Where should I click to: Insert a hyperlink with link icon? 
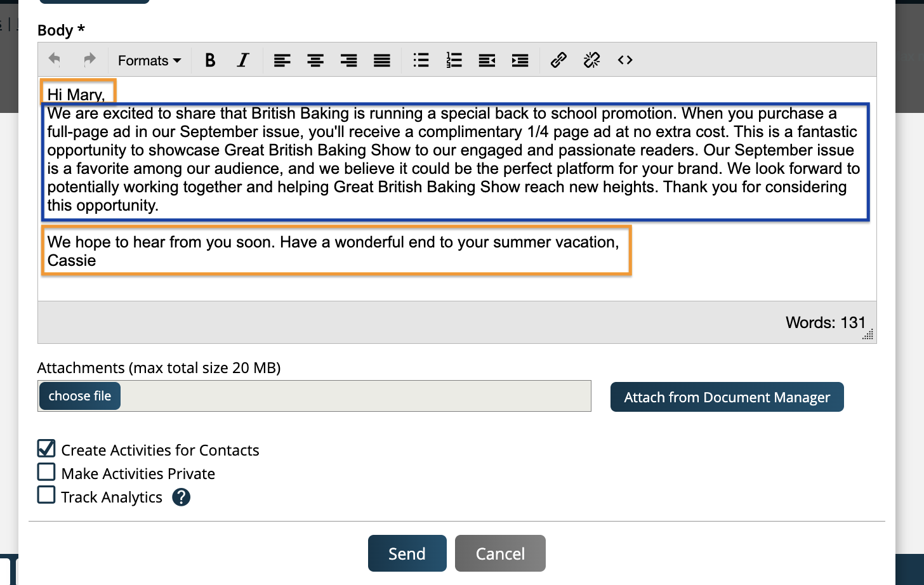coord(558,60)
